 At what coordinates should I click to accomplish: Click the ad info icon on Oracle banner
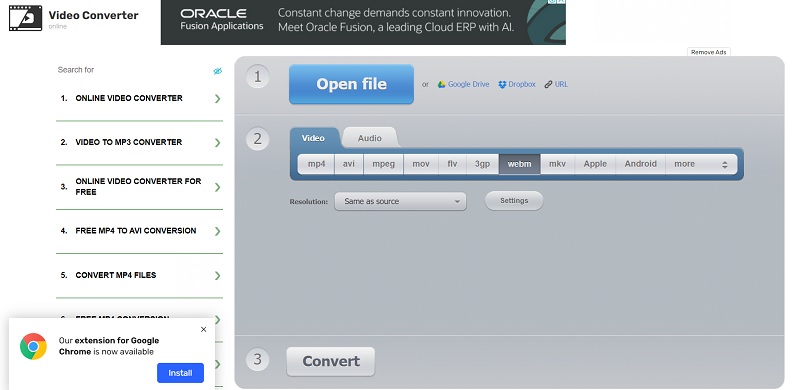[552, 2]
